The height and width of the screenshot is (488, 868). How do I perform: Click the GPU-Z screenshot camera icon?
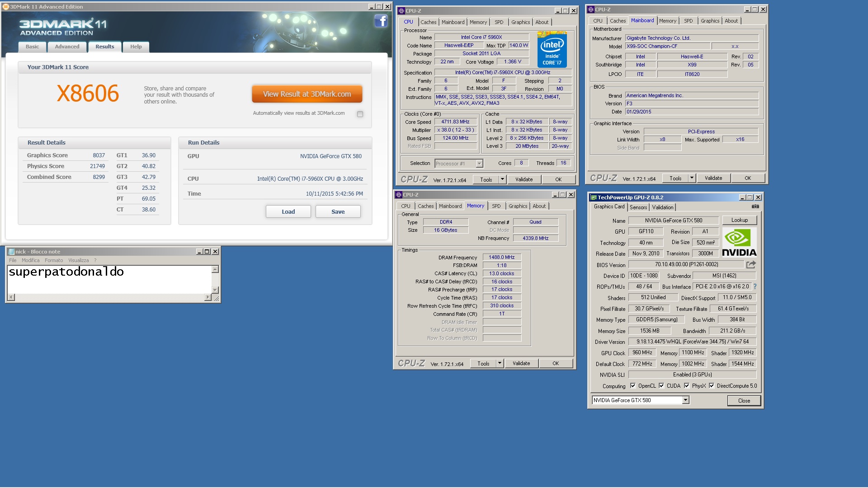[x=755, y=206]
